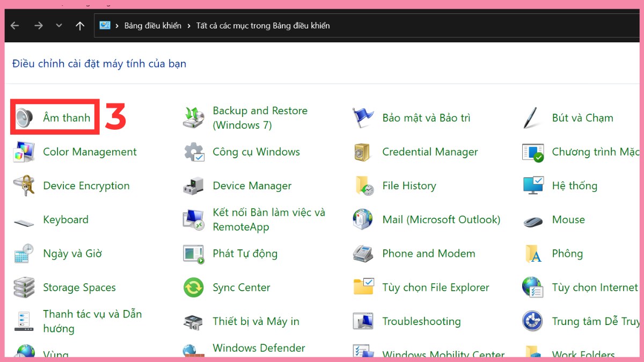Screen dimensions: 644x362
Task: Open the Keyboard icon
Action: pyautogui.click(x=24, y=220)
